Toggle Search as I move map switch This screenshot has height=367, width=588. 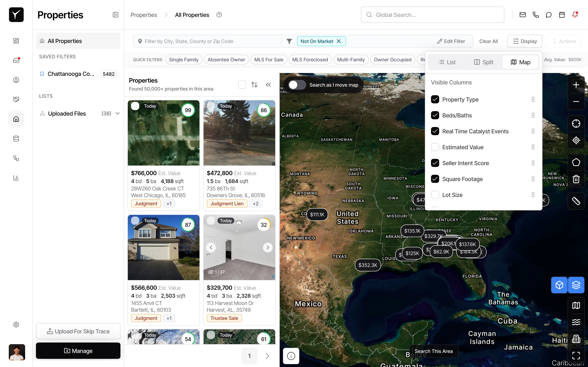[297, 85]
